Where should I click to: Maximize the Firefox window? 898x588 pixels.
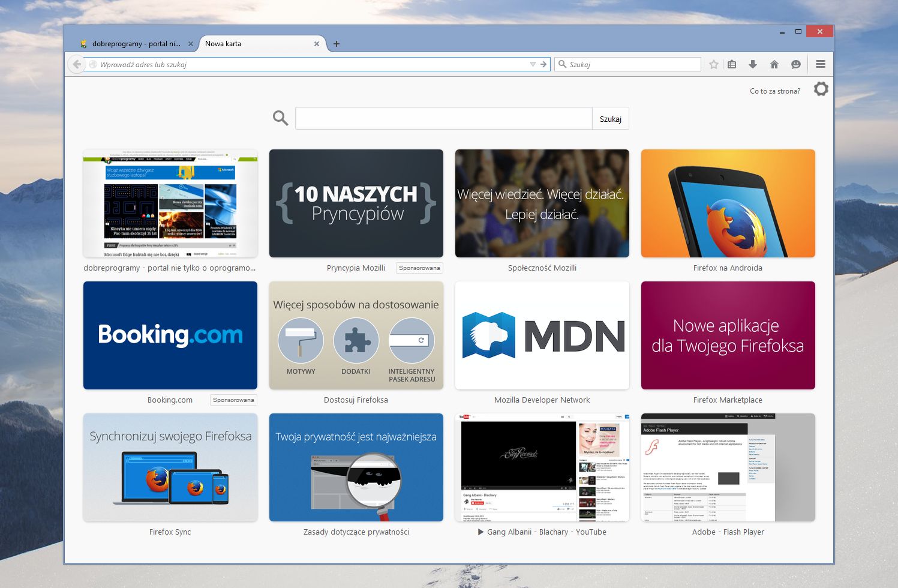[798, 31]
